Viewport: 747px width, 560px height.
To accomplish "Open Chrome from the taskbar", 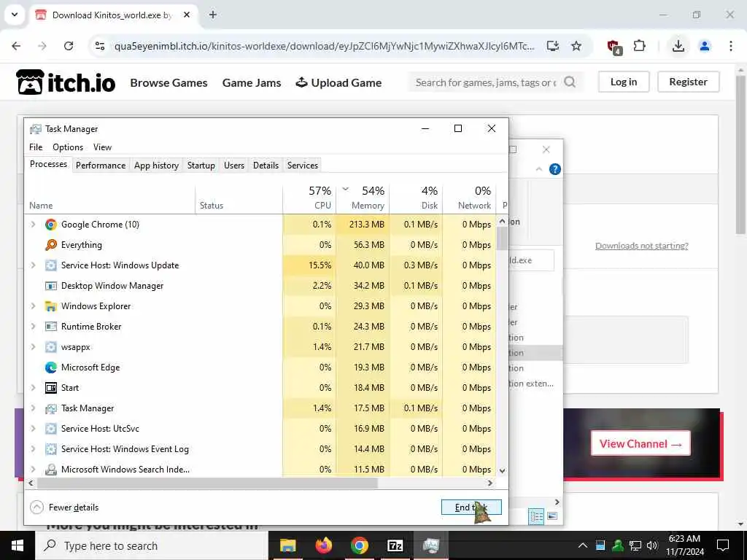I will pos(360,545).
